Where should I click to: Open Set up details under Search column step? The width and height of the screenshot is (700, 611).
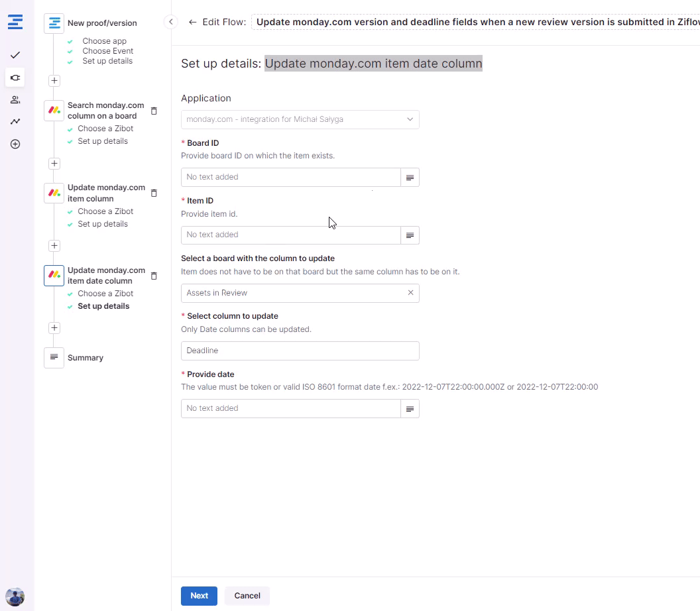click(103, 141)
